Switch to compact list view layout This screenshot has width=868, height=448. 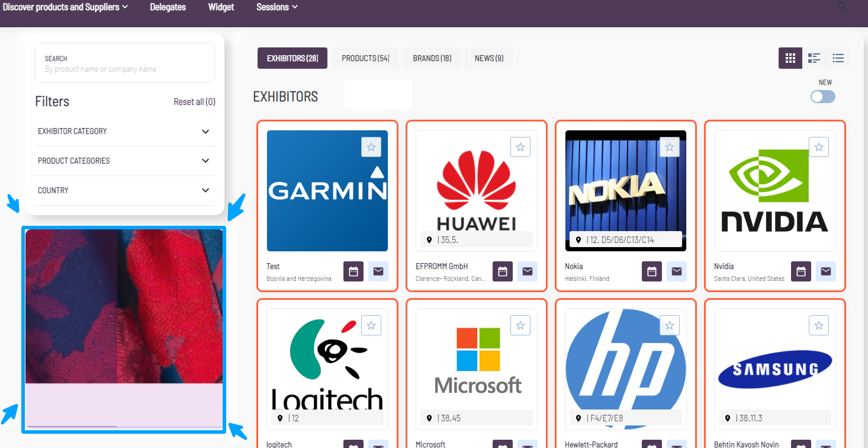838,58
